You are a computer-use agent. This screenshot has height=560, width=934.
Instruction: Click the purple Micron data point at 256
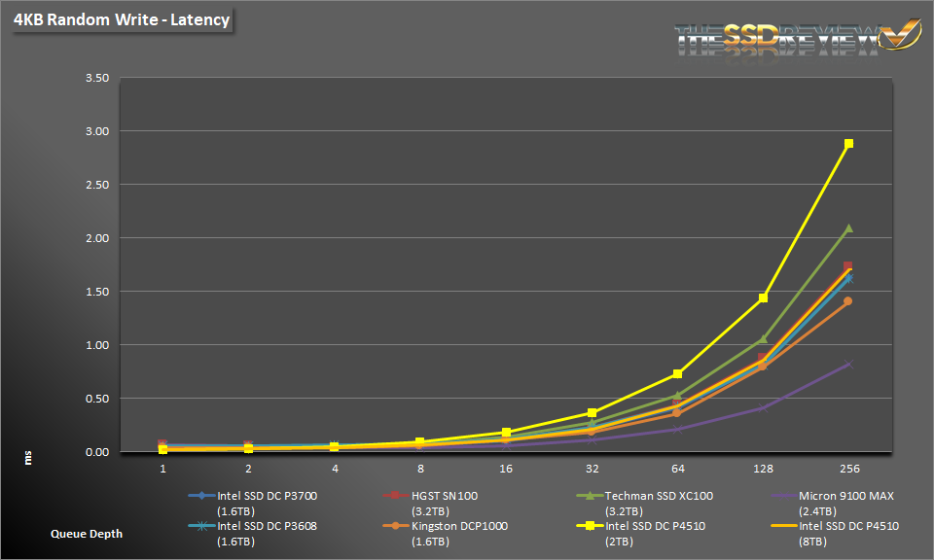coord(848,365)
